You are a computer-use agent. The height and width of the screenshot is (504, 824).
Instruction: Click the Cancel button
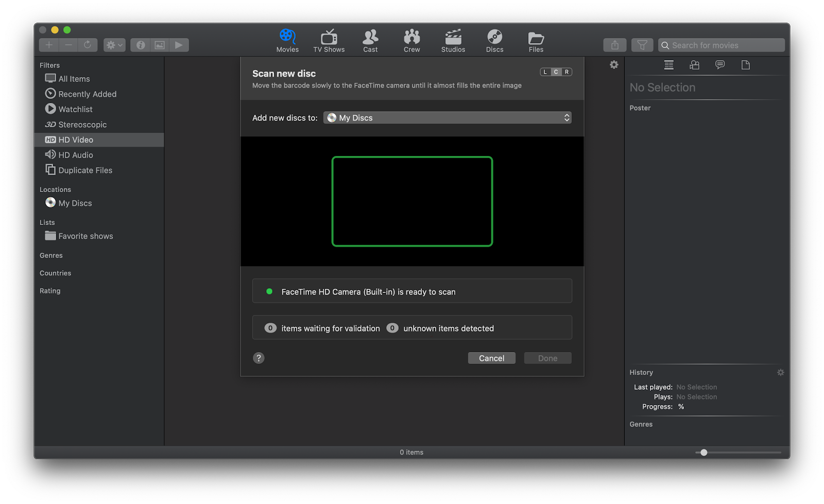tap(491, 358)
